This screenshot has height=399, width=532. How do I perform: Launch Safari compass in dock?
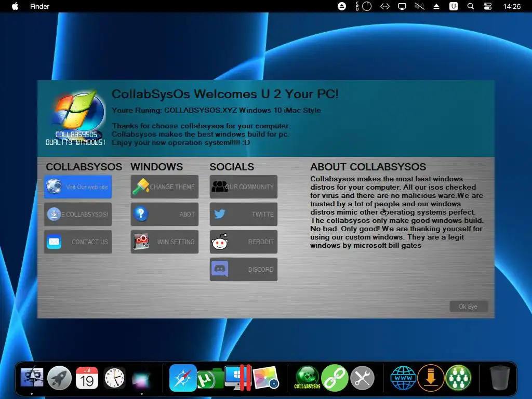pyautogui.click(x=183, y=378)
